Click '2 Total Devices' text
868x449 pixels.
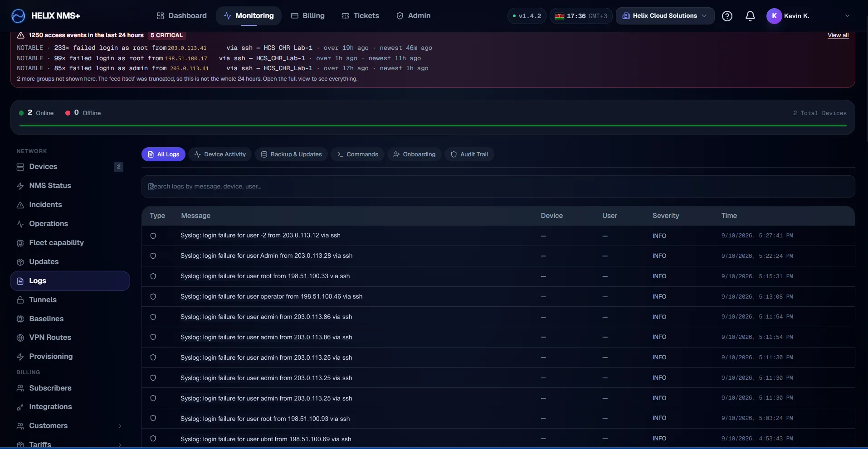coord(820,113)
